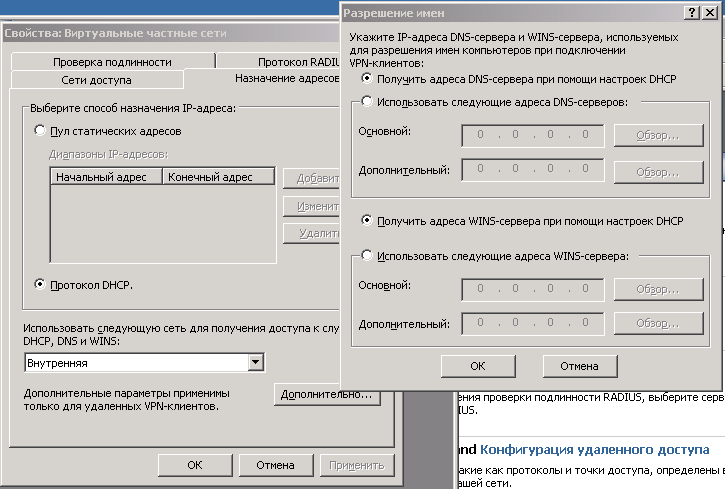The height and width of the screenshot is (489, 725).
Task: Switch to the Сети доступа tab
Action: pyautogui.click(x=97, y=80)
